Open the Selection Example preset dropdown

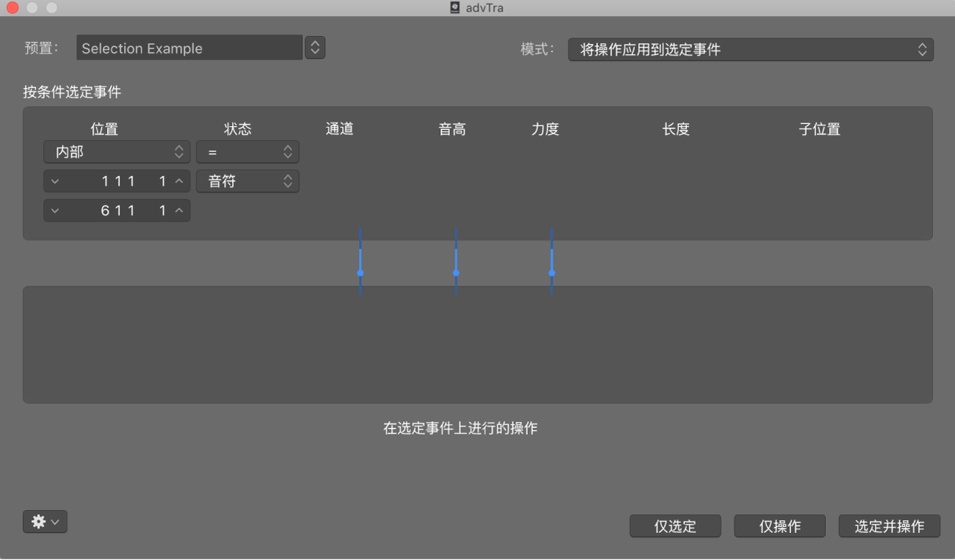(x=314, y=48)
